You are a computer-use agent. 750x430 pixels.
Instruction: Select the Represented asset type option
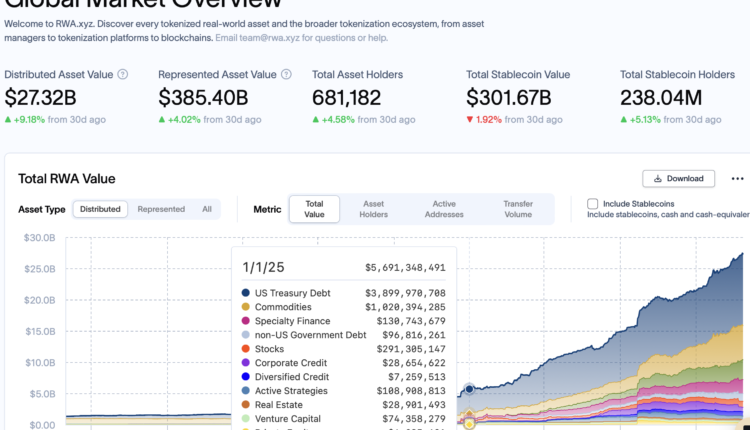(x=161, y=209)
